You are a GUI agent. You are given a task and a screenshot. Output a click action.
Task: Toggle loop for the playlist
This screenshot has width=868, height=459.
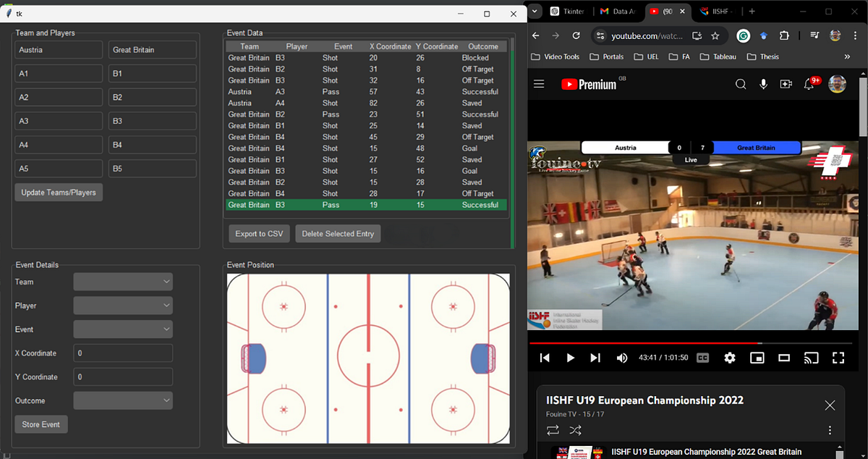(552, 430)
